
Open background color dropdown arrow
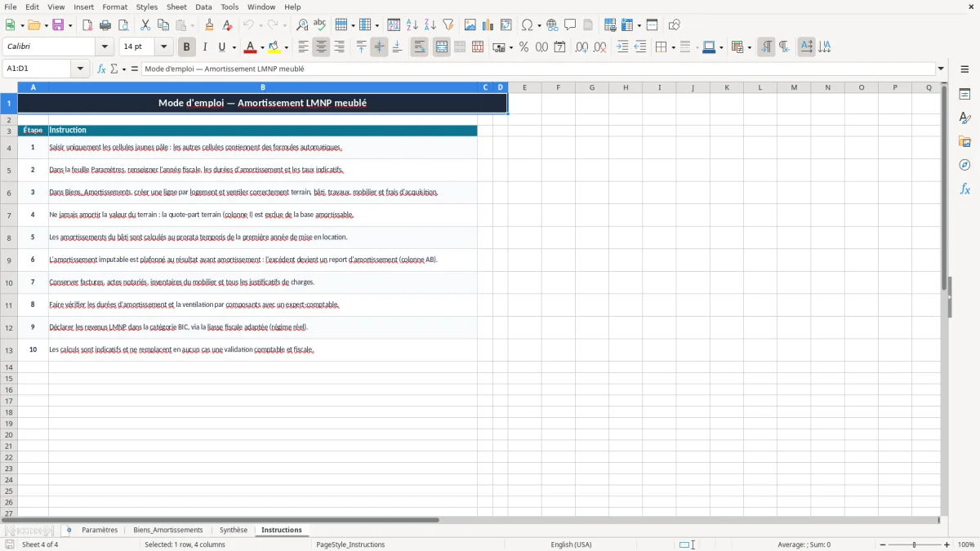coord(286,47)
